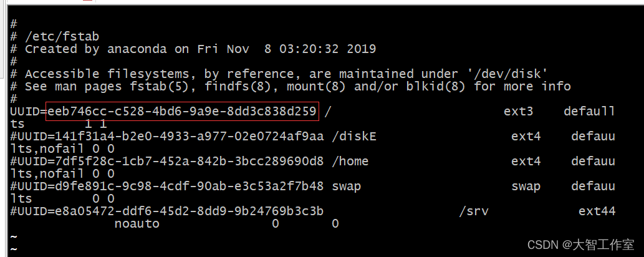Click the /home mount point
644x257 pixels.
(x=350, y=161)
